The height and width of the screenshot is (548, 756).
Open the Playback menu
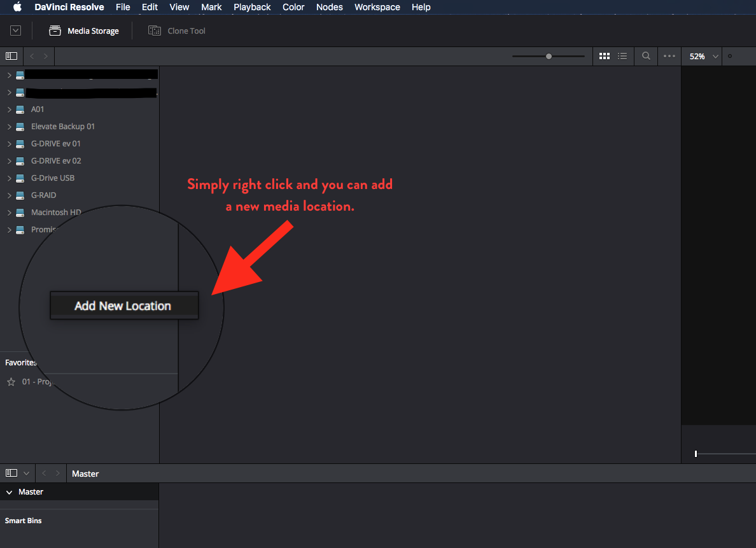[x=251, y=7]
